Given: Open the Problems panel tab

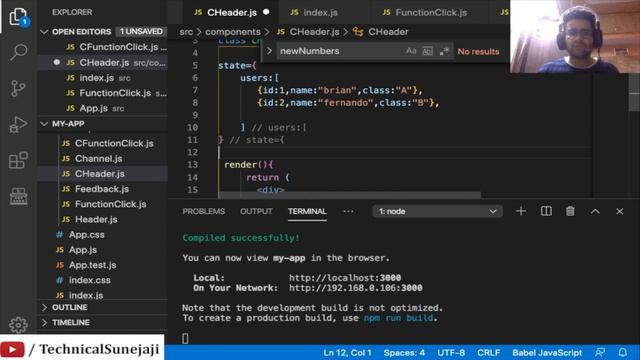Looking at the screenshot, I should (204, 211).
